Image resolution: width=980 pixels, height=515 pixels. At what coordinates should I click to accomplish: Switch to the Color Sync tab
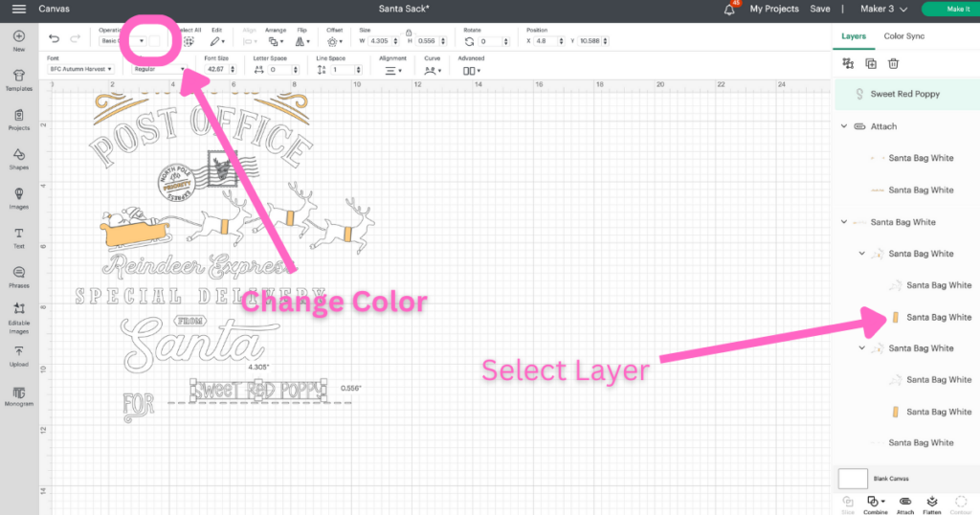pos(903,36)
